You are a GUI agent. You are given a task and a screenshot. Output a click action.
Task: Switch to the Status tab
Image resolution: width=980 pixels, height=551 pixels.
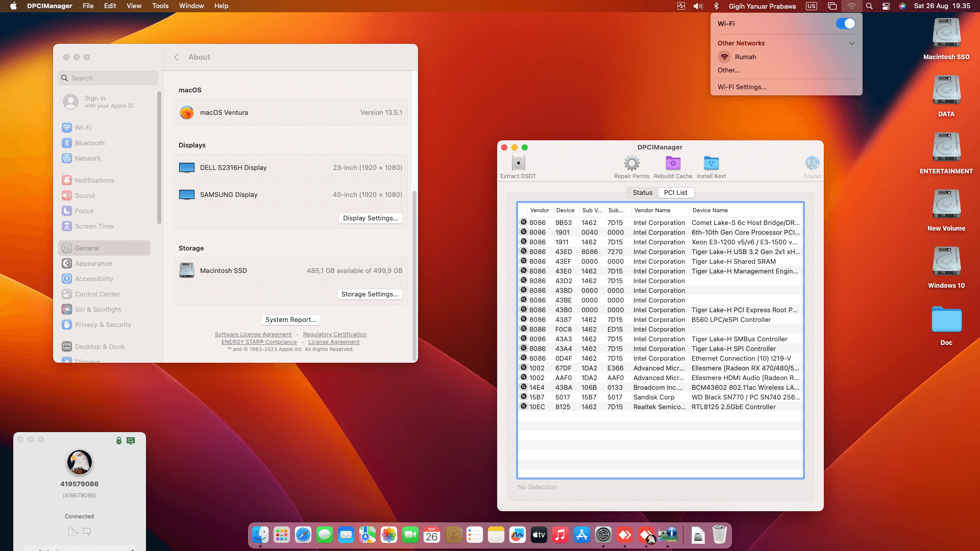pos(642,193)
